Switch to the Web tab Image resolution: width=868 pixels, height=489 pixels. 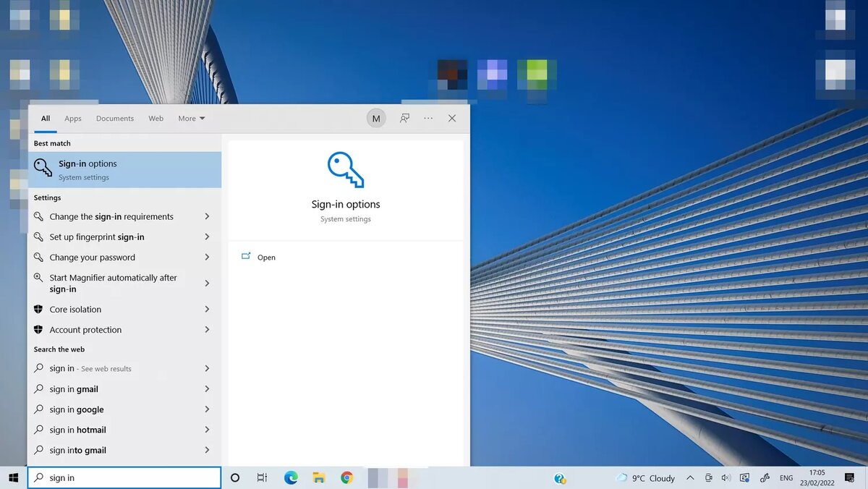(x=156, y=119)
